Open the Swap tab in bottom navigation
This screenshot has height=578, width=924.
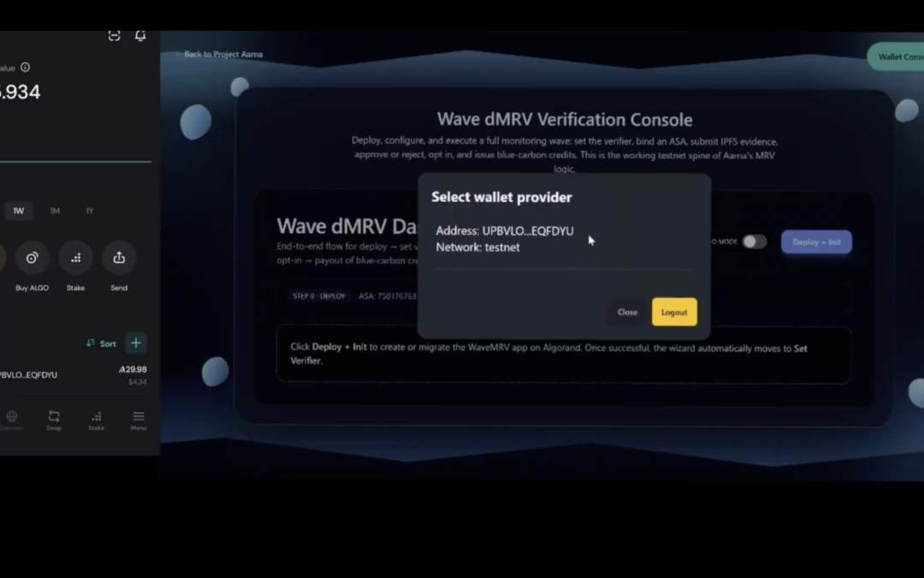pos(54,420)
